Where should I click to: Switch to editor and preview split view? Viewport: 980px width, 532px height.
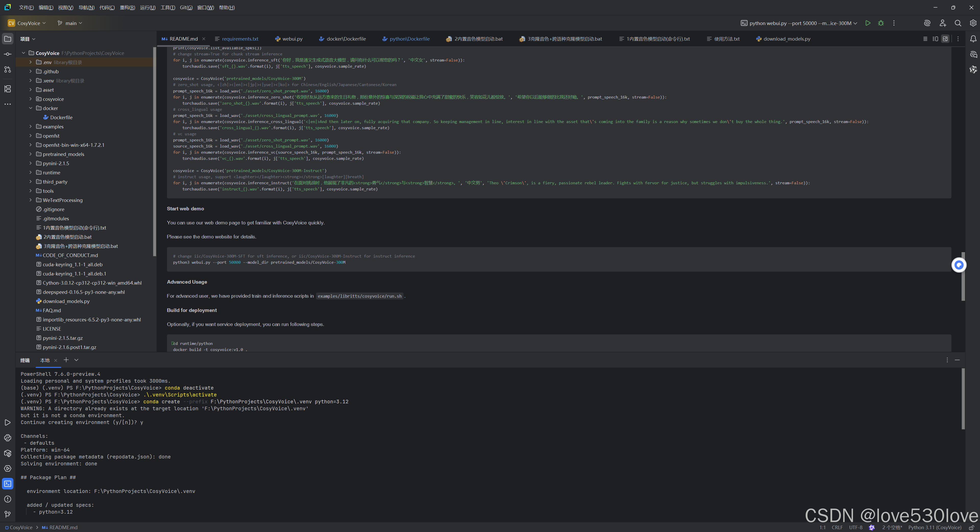(x=935, y=39)
